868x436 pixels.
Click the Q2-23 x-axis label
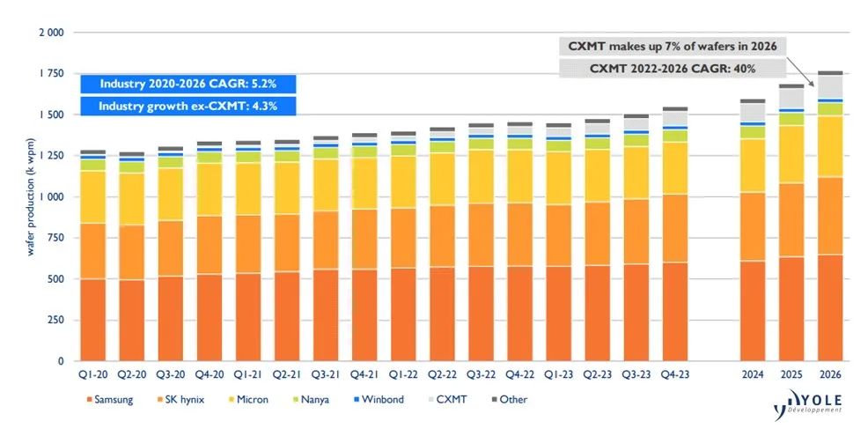(x=598, y=374)
